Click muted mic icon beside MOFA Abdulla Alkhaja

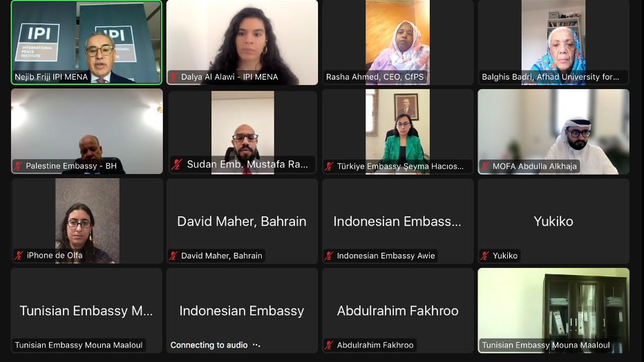pyautogui.click(x=484, y=166)
